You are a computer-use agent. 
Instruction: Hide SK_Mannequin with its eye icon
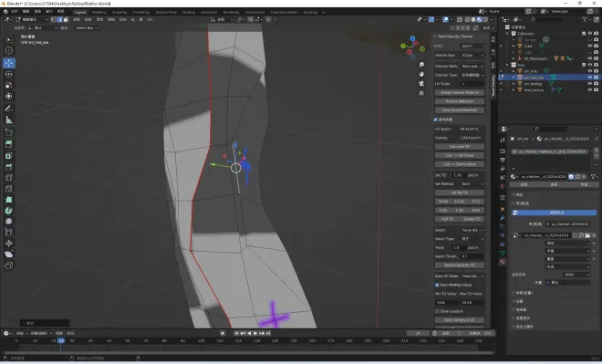click(590, 58)
